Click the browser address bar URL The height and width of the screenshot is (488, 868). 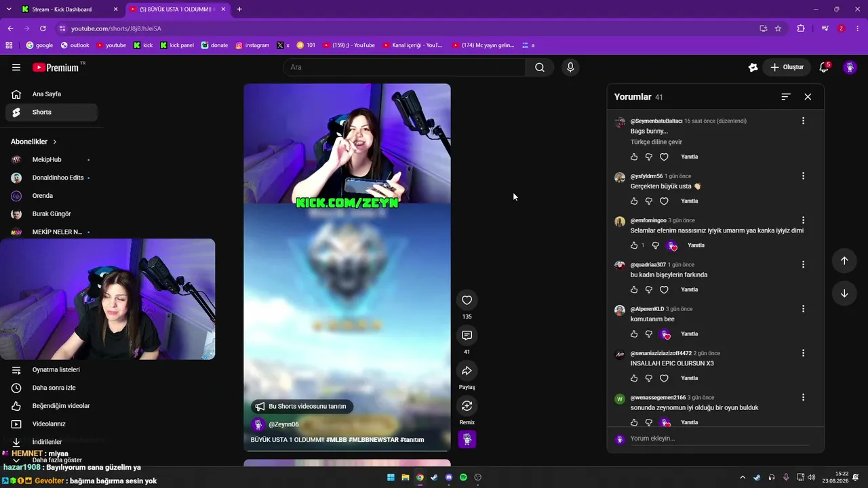pyautogui.click(x=116, y=28)
